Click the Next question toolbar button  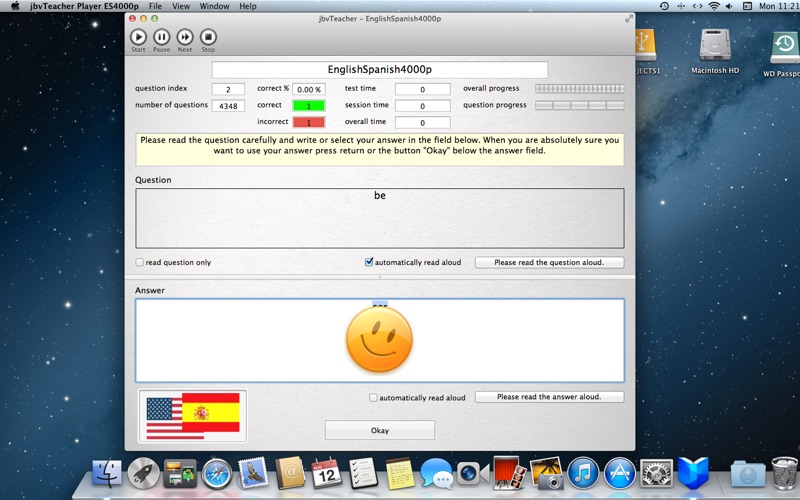(x=185, y=37)
